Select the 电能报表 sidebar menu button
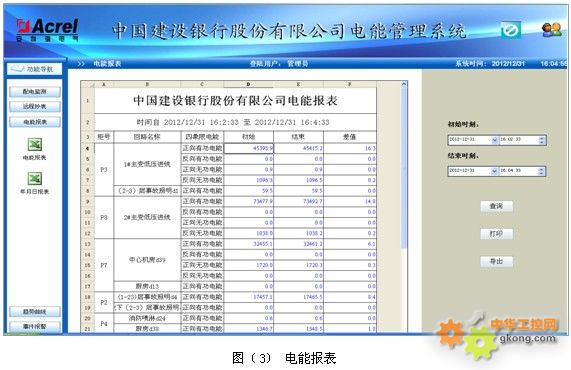This screenshot has height=370, width=571. pos(35,122)
